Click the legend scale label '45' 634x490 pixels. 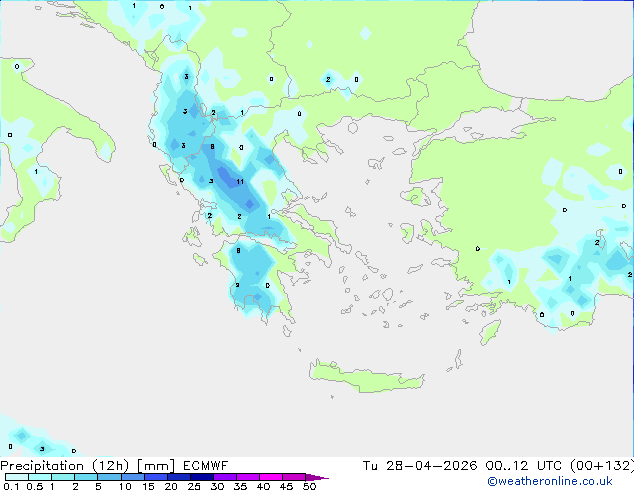pos(286,486)
